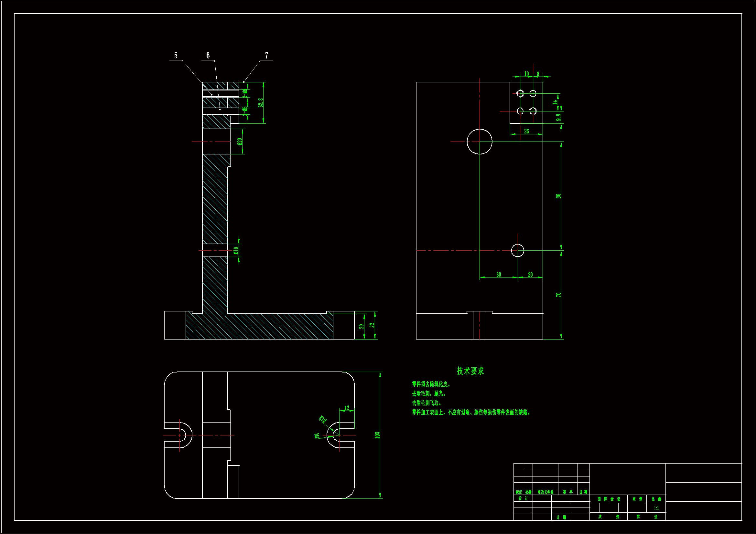Viewport: 756px width, 534px height.
Task: Click the 30 horizontal dimension text
Action: [498, 274]
